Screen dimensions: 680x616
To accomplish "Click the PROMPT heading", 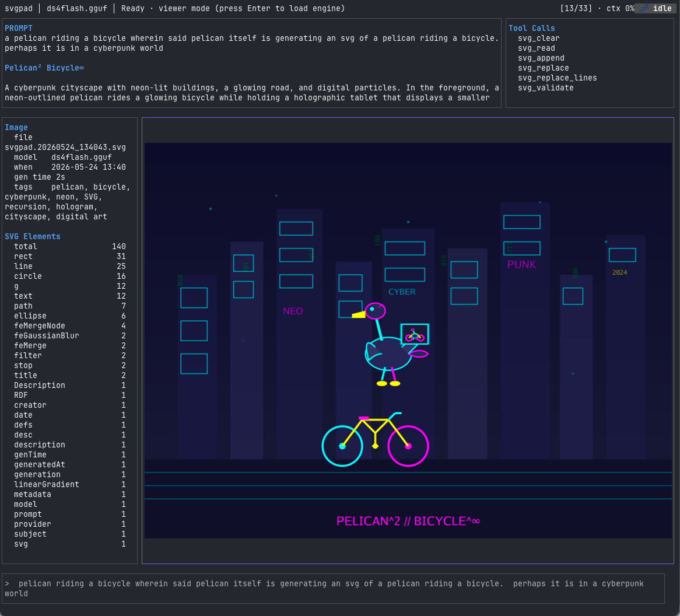I will click(19, 28).
